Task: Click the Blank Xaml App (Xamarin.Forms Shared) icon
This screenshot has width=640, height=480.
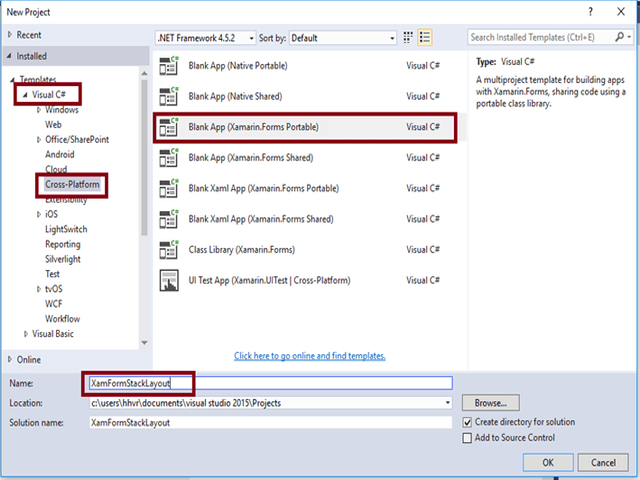Action: pos(169,219)
